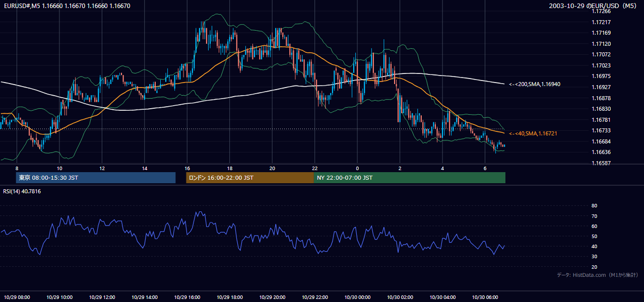Click price level 1.17217 on the price axis

point(601,22)
